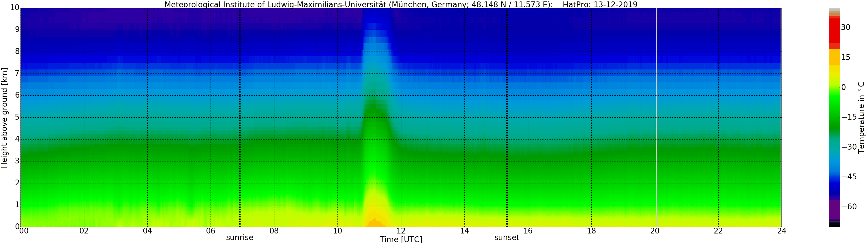Image resolution: width=868 pixels, height=245 pixels.
Task: Click the white data-gap line near hour 20
Action: (656, 117)
